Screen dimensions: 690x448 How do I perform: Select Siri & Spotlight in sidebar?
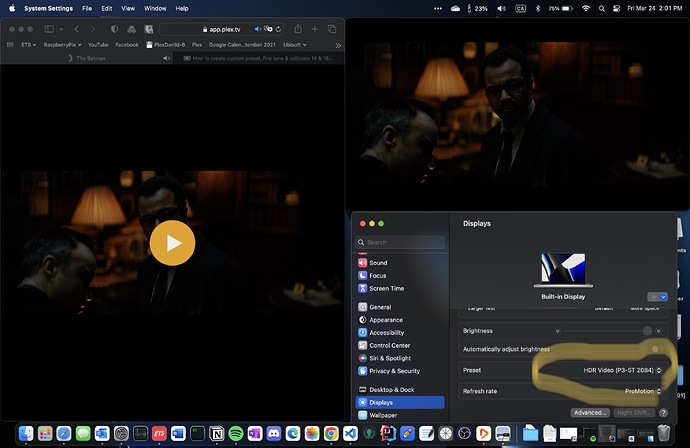[400, 358]
